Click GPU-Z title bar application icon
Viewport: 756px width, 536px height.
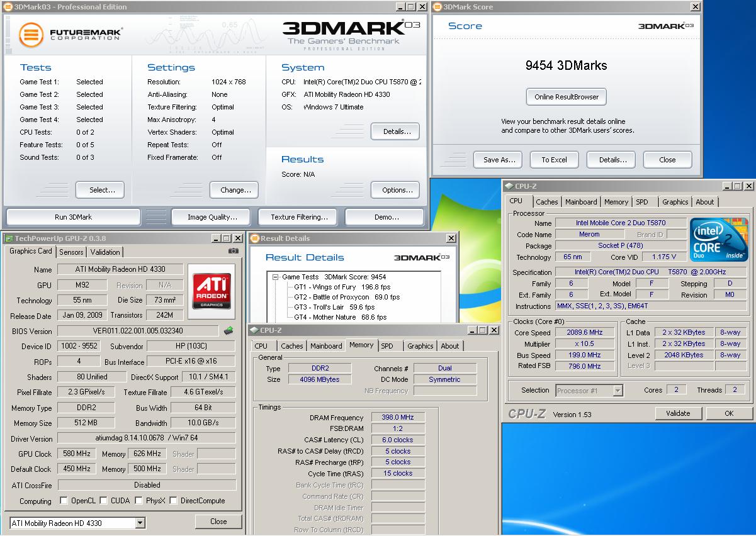8,238
